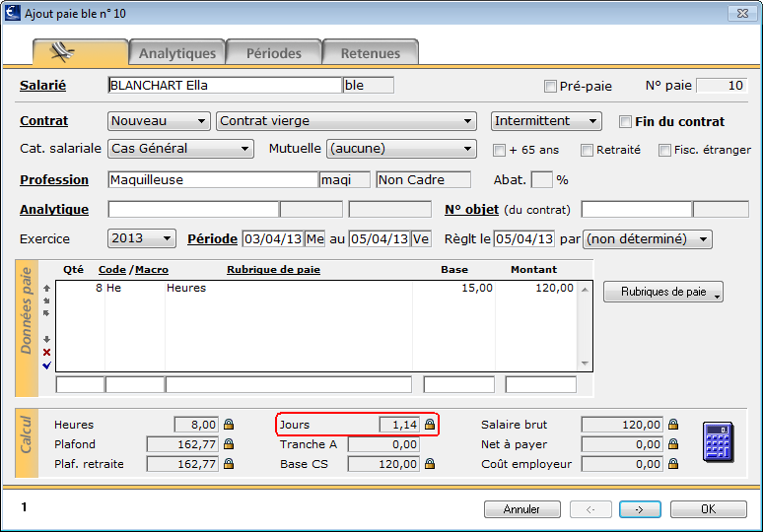The width and height of the screenshot is (763, 532).
Task: Open the Exercice 2013 dropdown
Action: point(142,238)
